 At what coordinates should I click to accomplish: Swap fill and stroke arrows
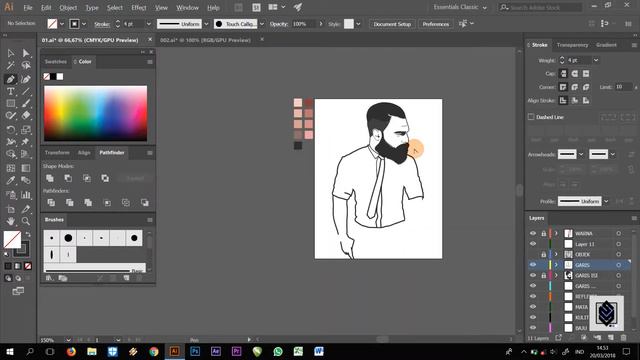pos(28,234)
